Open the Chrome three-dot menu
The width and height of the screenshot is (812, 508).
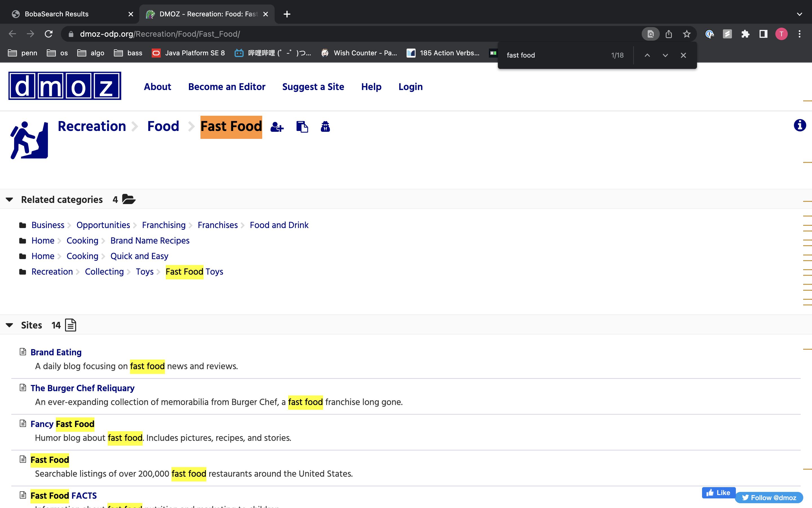point(800,34)
